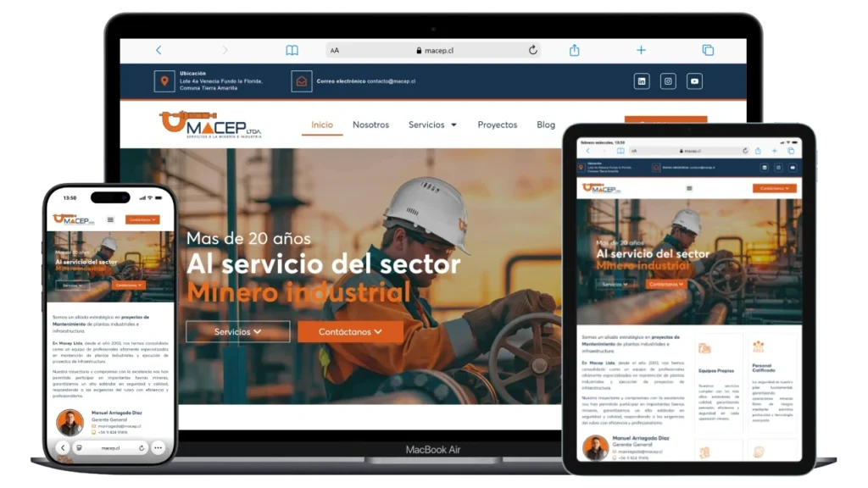868x488 pixels.
Task: Open the Proyectos page link
Action: click(497, 125)
